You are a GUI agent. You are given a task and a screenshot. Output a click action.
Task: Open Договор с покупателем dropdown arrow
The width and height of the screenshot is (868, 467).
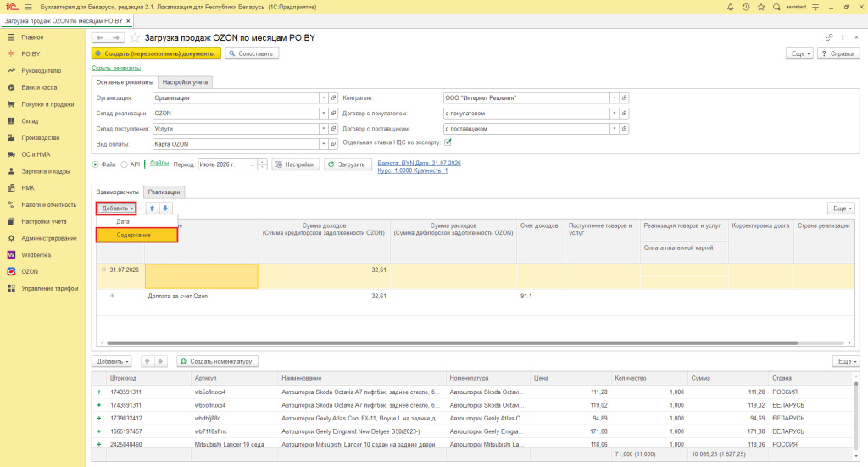614,114
